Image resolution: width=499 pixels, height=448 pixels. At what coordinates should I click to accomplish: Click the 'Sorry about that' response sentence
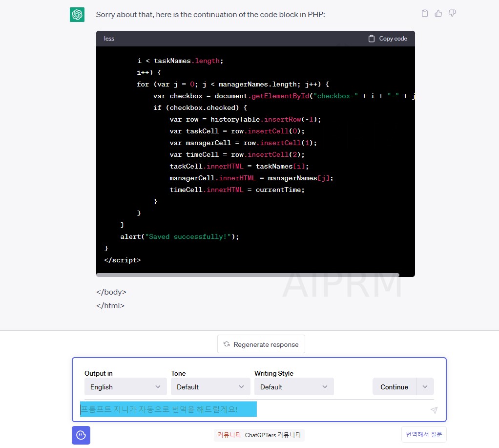click(x=210, y=15)
